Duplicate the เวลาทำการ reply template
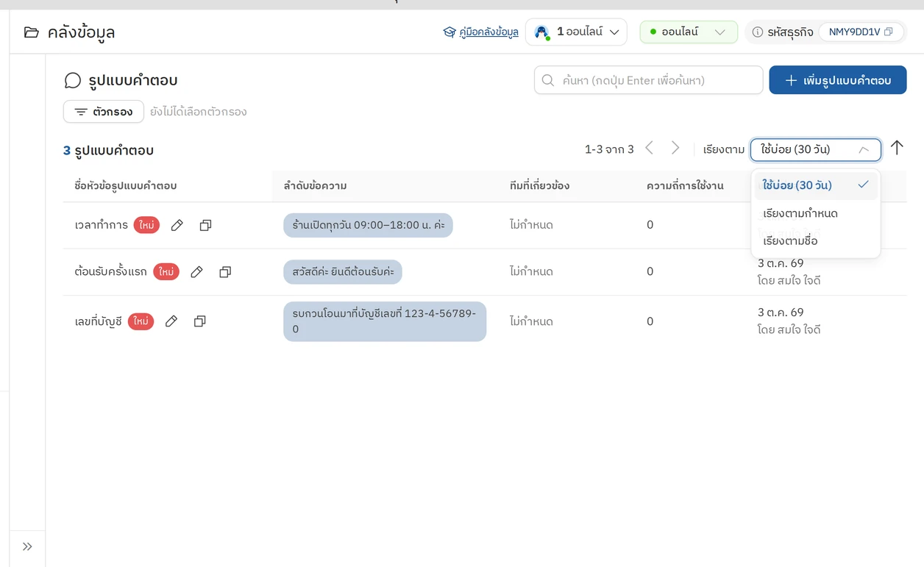Viewport: 924px width, 567px height. (x=205, y=225)
